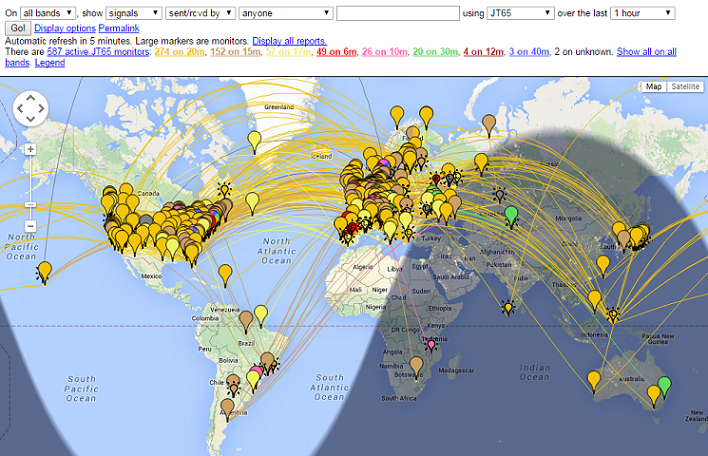Pan the map right with arrow control
The width and height of the screenshot is (708, 456).
(x=42, y=108)
